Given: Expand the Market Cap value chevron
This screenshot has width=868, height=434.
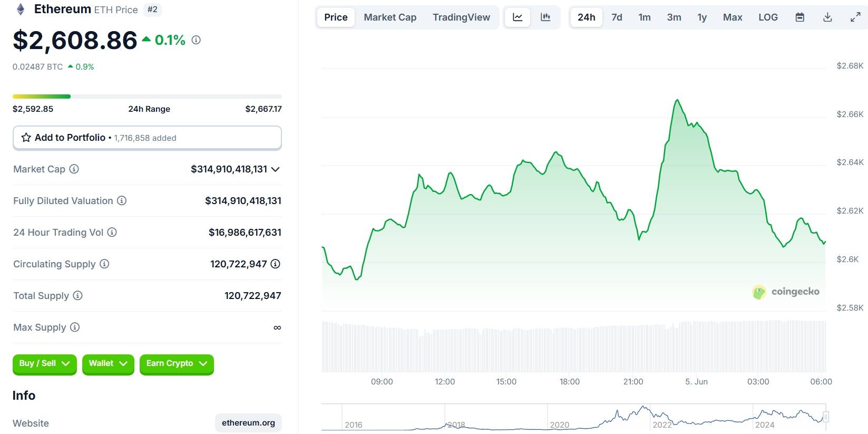Looking at the screenshot, I should [275, 169].
